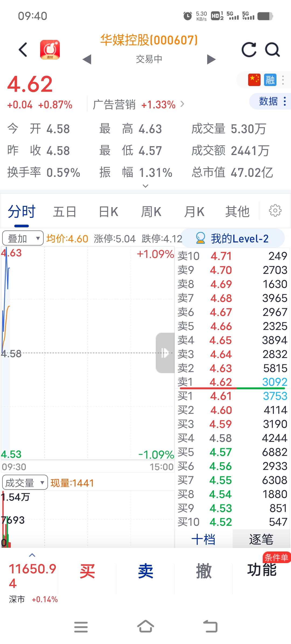Tap the volume bar chart
Image resolution: width=291 pixels, height=644 pixels.
coord(88,519)
